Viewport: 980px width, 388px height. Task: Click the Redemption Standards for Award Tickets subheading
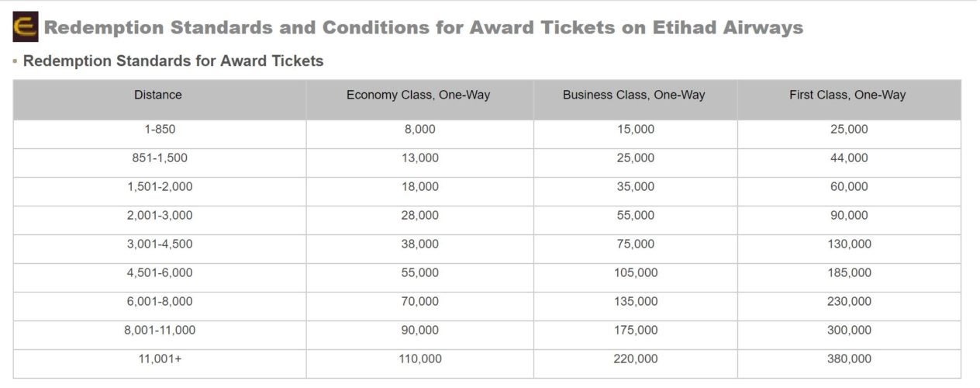173,61
